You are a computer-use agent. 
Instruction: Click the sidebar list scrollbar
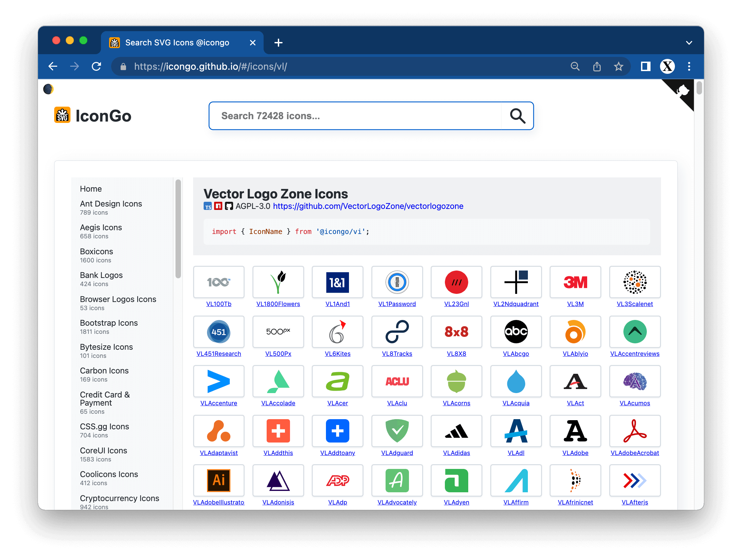click(178, 229)
